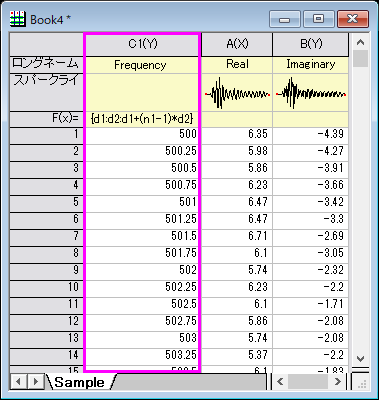Viewport: 379px width, 400px height.
Task: Select the F(x)= row label
Action: [x=46, y=119]
